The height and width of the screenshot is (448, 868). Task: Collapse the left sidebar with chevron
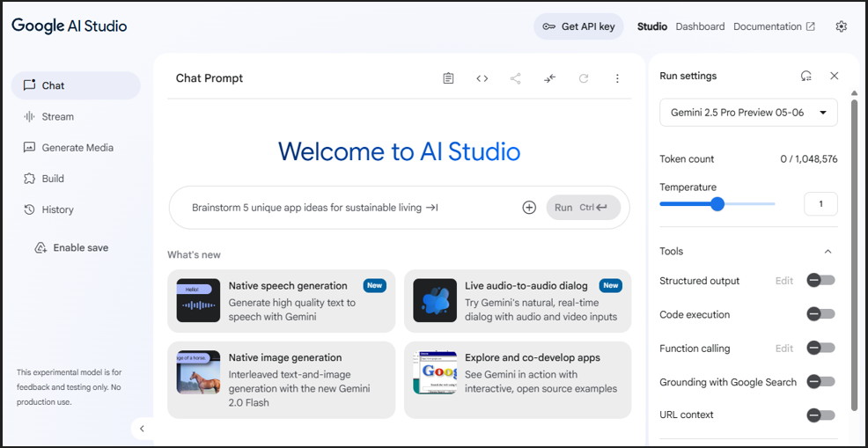[x=142, y=429]
